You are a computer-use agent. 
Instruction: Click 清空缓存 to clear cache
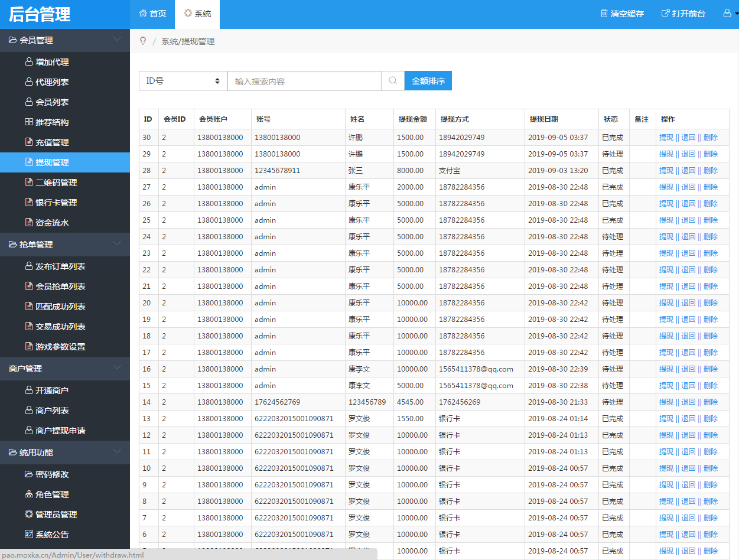(x=622, y=14)
